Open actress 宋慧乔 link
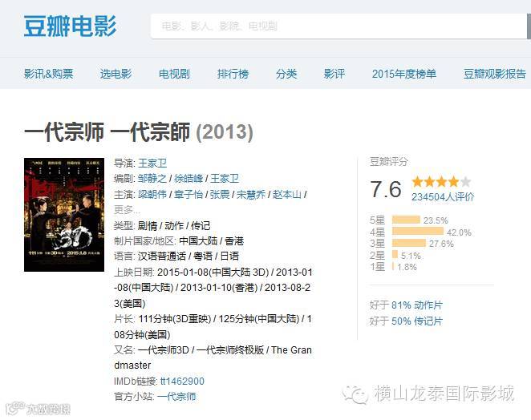Screen dimensions: 531x420 (x=250, y=194)
